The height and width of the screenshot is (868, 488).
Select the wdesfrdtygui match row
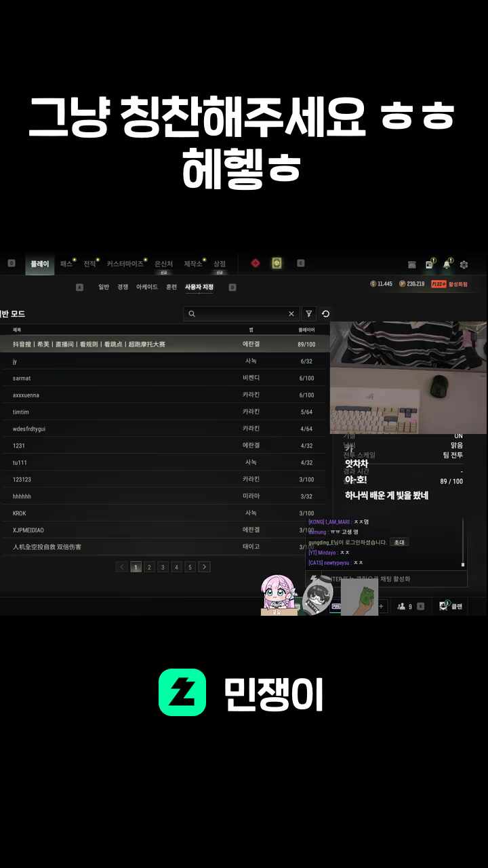(x=165, y=429)
